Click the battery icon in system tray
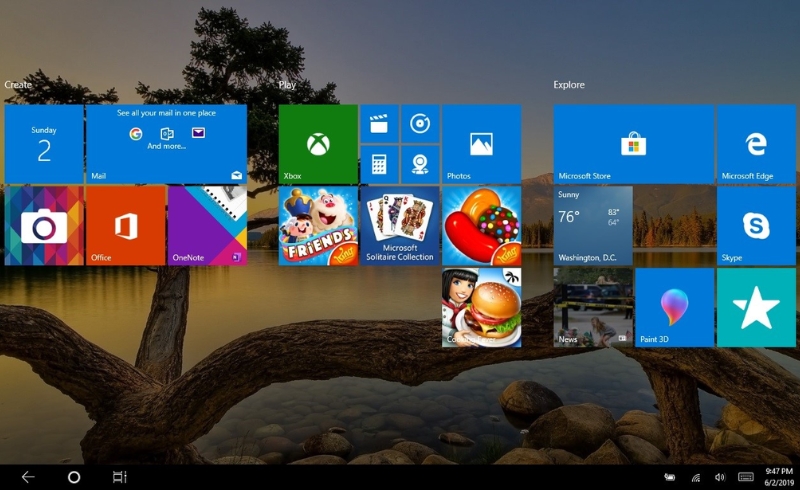800x490 pixels. pos(669,477)
